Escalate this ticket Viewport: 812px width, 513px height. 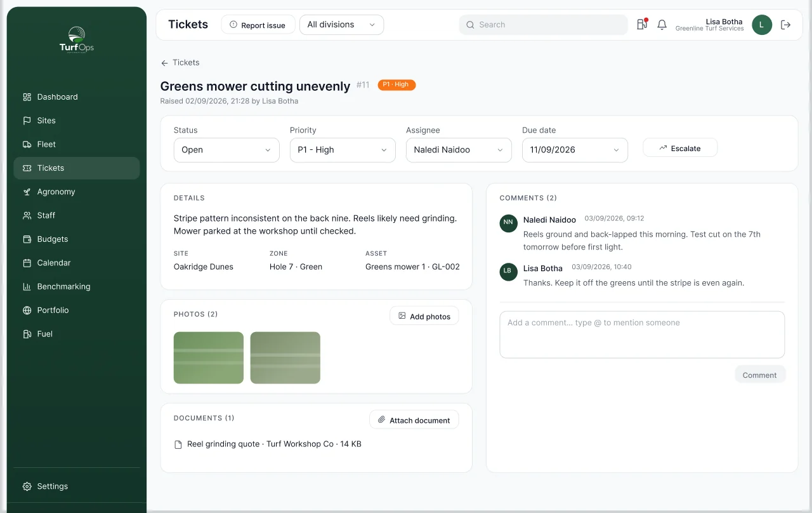pos(680,148)
